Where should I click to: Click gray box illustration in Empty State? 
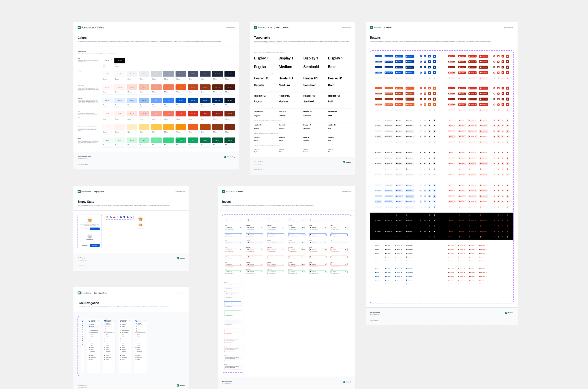click(x=90, y=237)
